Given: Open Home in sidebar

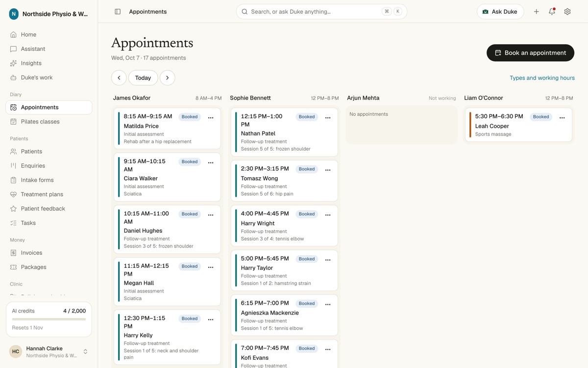Looking at the screenshot, I should [49, 35].
